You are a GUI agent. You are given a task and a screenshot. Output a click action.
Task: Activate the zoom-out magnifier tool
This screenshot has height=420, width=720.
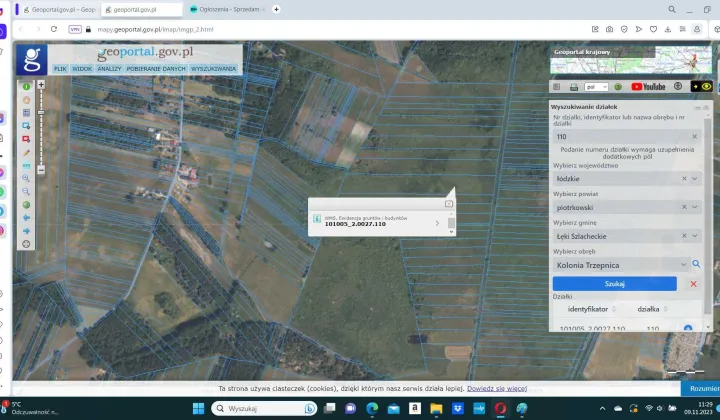pos(26,191)
